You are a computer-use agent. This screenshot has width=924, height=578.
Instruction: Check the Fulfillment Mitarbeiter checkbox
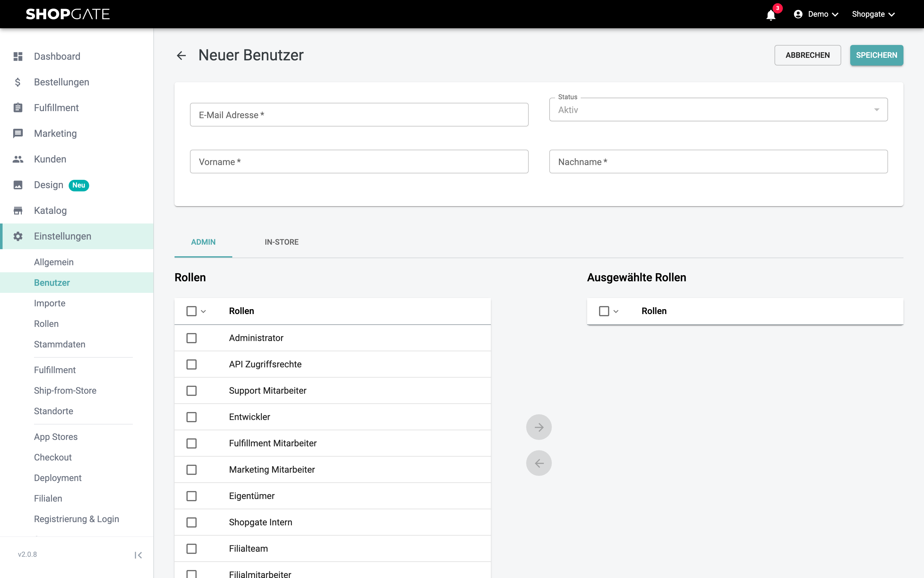191,443
